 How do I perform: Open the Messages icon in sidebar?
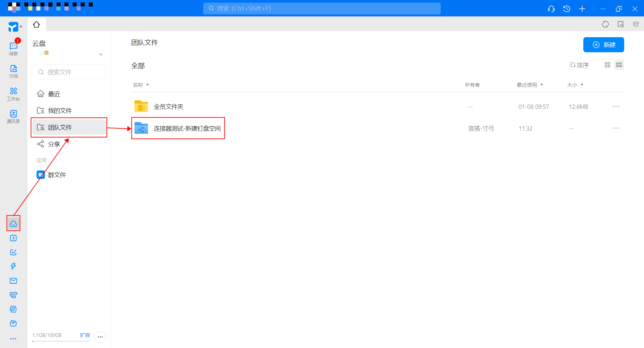pos(13,48)
